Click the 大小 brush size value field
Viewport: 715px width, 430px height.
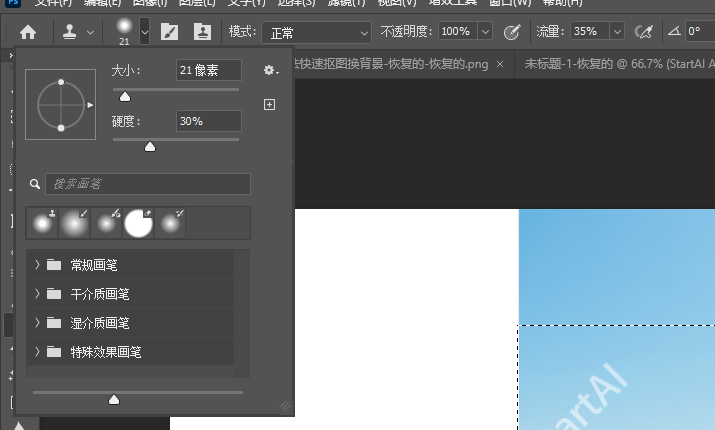coord(208,70)
